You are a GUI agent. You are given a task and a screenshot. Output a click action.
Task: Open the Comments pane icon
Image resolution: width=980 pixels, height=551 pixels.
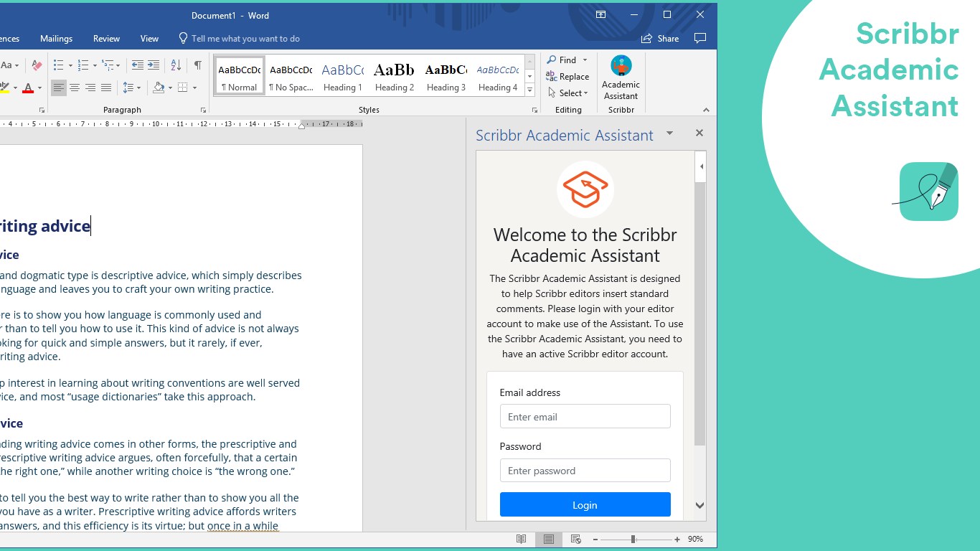(x=700, y=38)
